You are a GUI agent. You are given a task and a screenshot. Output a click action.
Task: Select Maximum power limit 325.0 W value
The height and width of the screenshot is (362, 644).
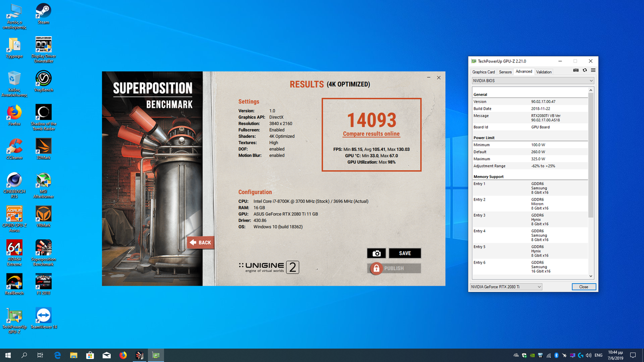[538, 159]
